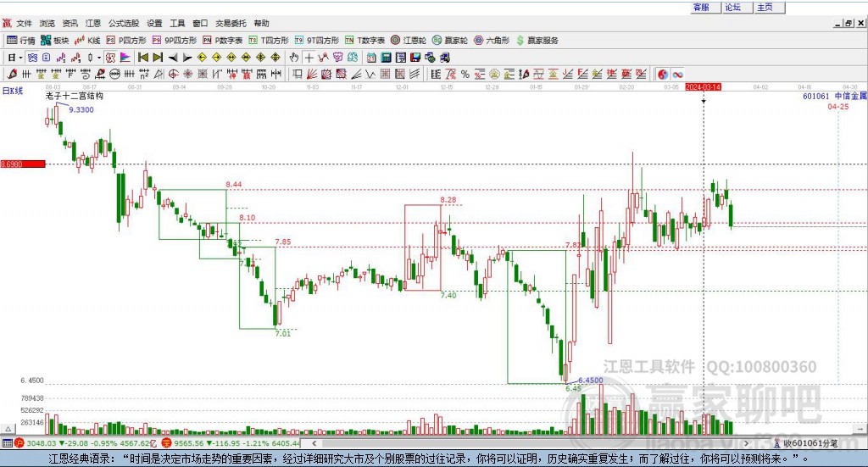Click the Shanghai index 3048.03 status
Image resolution: width=868 pixels, height=467 pixels.
pyautogui.click(x=42, y=443)
